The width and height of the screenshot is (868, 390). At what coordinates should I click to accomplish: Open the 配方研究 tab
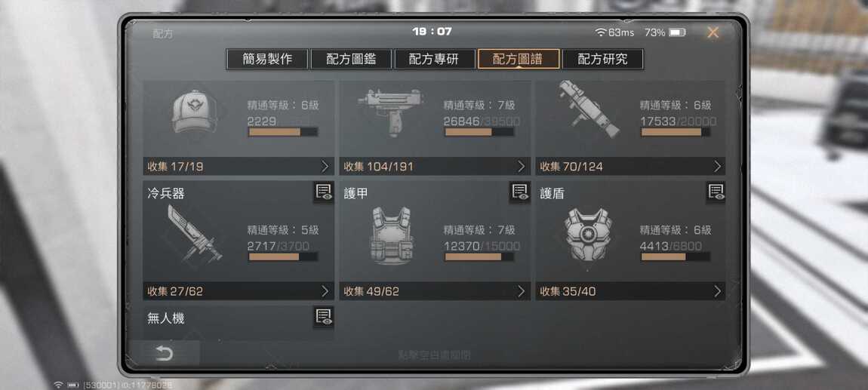pos(602,59)
